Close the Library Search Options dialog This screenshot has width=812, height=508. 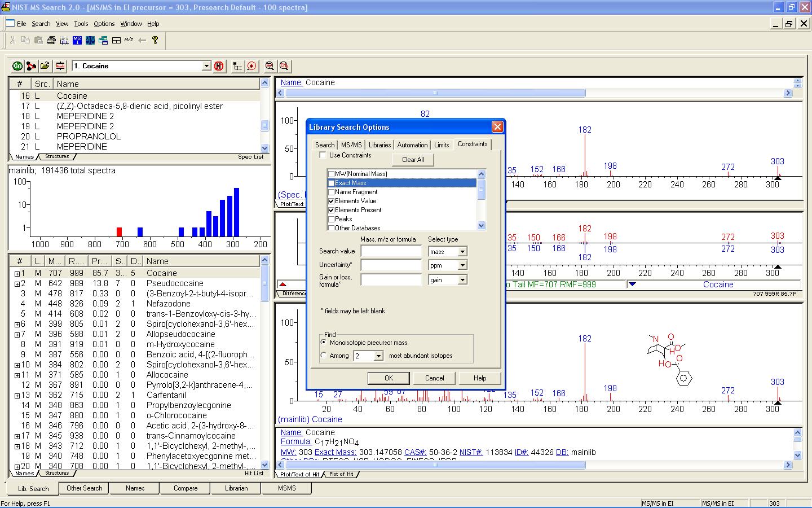497,127
